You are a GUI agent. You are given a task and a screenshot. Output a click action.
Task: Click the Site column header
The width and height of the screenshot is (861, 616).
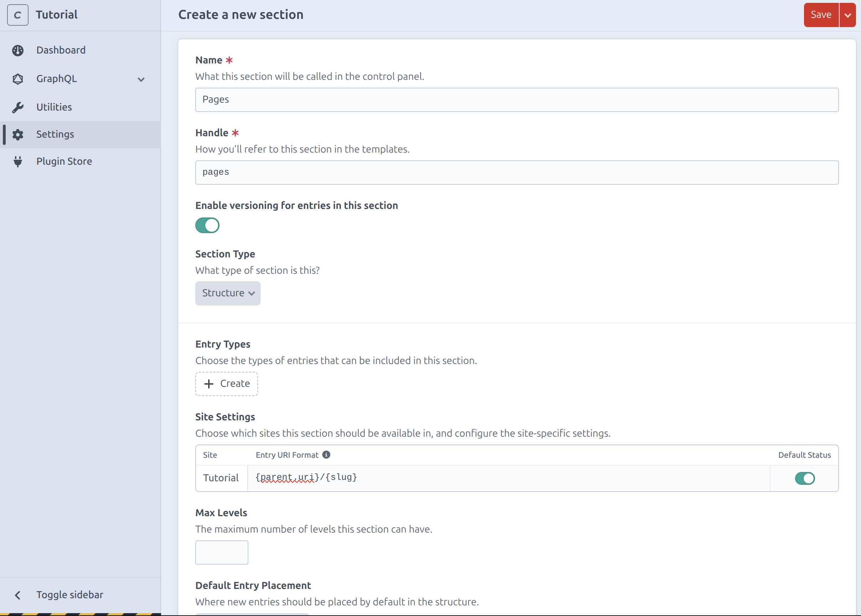[210, 455]
